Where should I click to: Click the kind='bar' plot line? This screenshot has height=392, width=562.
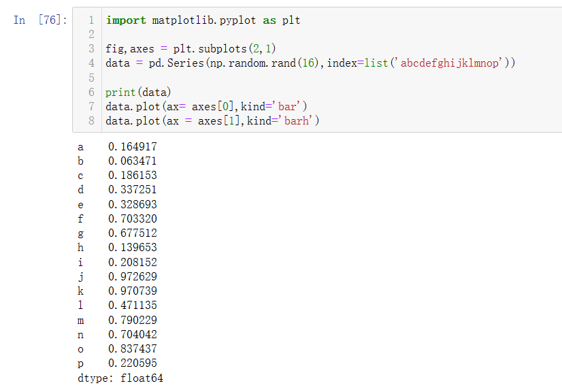coord(206,107)
